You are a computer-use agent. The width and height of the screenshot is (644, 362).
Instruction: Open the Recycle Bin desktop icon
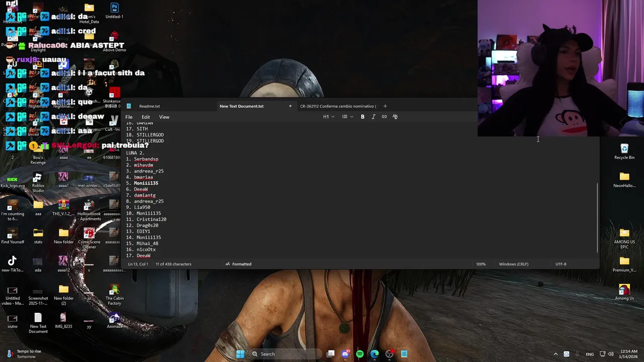pyautogui.click(x=624, y=151)
